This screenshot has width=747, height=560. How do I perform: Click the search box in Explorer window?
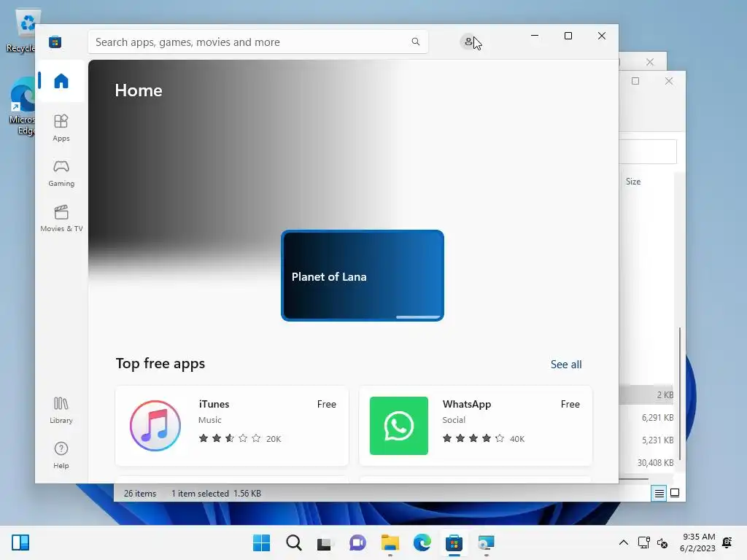(648, 152)
